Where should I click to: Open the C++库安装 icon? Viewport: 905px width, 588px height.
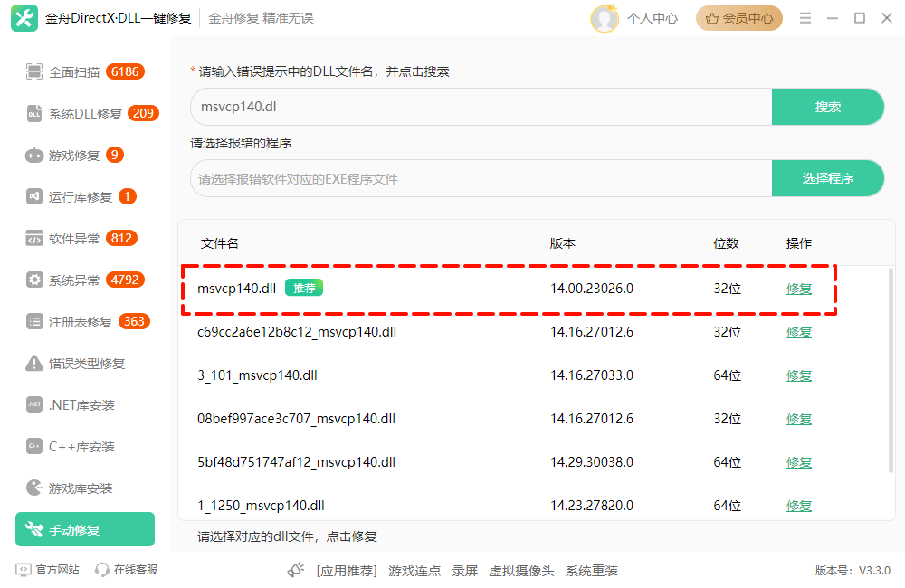coord(34,446)
